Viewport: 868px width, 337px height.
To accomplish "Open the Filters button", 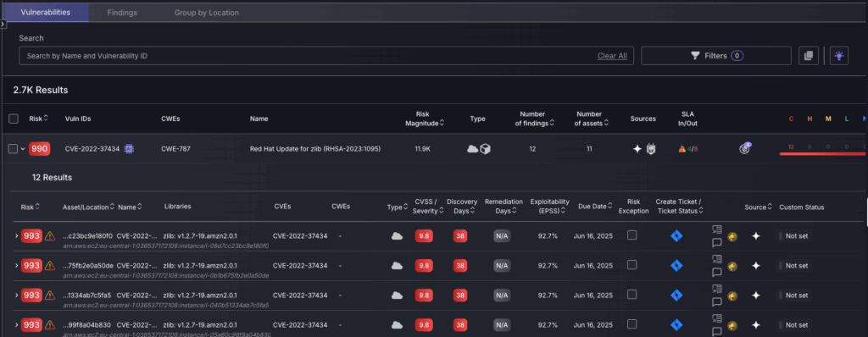I will click(x=715, y=55).
